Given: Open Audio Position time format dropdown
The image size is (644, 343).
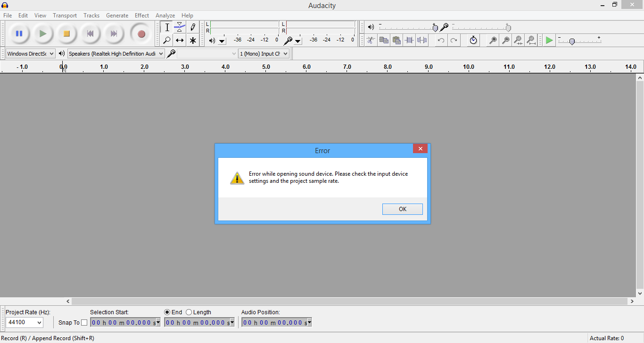Looking at the screenshot, I should pos(309,323).
